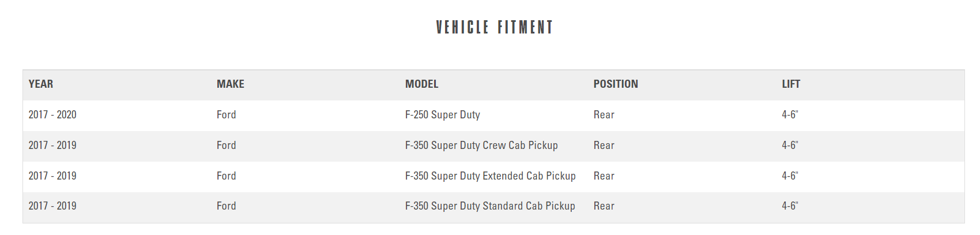Click Ford in the Crew Cab row
The image size is (980, 235).
coord(227,146)
